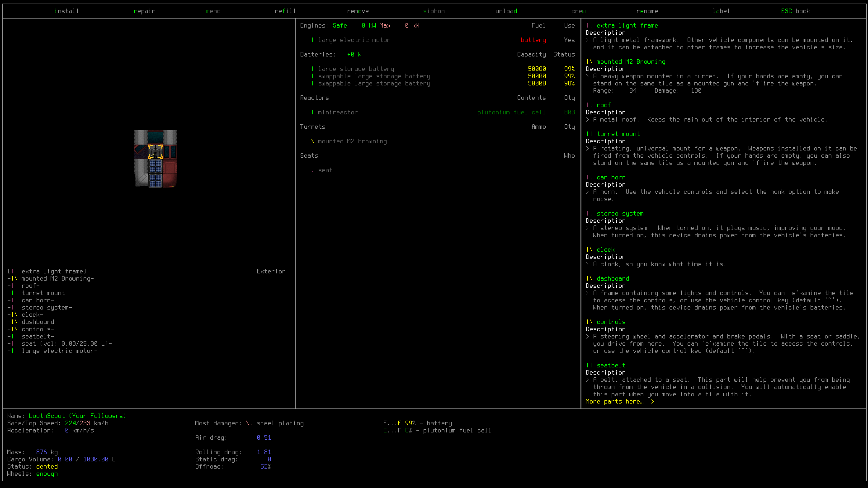Image resolution: width=868 pixels, height=488 pixels.
Task: Select the repair action
Action: [x=144, y=11]
